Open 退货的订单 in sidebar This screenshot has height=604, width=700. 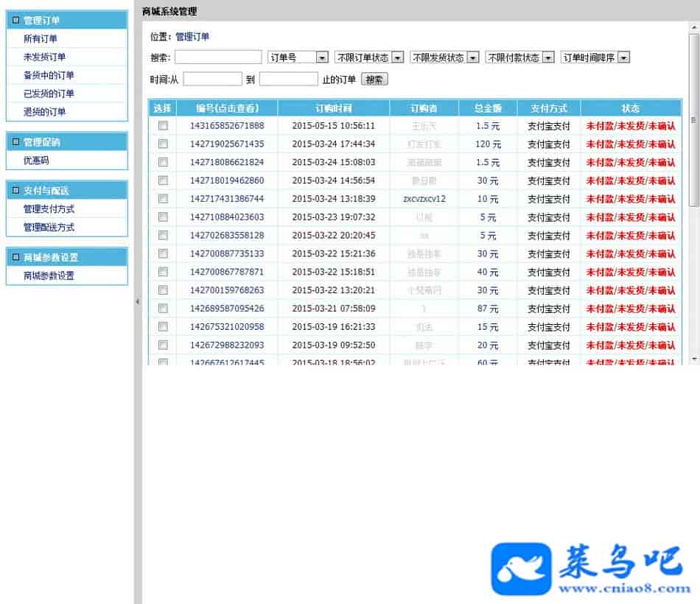pyautogui.click(x=45, y=112)
